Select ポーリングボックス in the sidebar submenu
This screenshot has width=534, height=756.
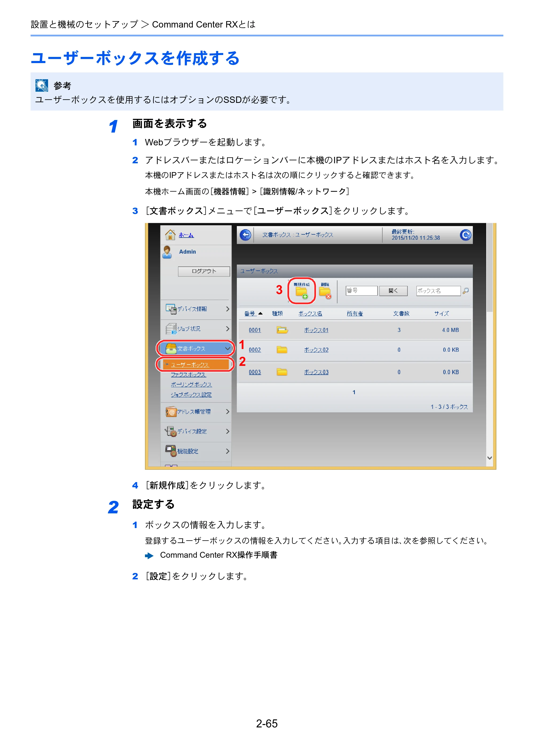(191, 385)
